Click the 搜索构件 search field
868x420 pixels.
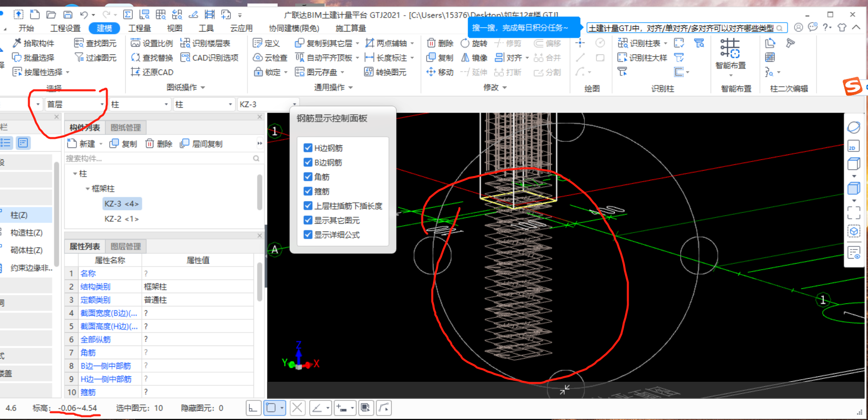coord(163,158)
